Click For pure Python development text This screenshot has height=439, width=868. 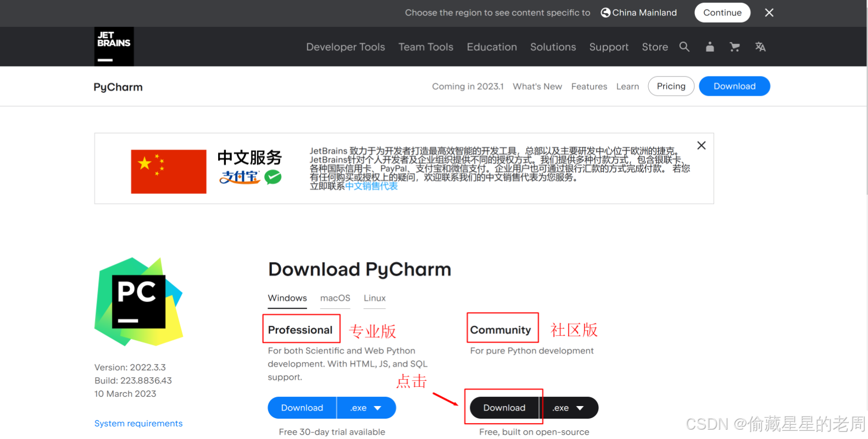(532, 351)
